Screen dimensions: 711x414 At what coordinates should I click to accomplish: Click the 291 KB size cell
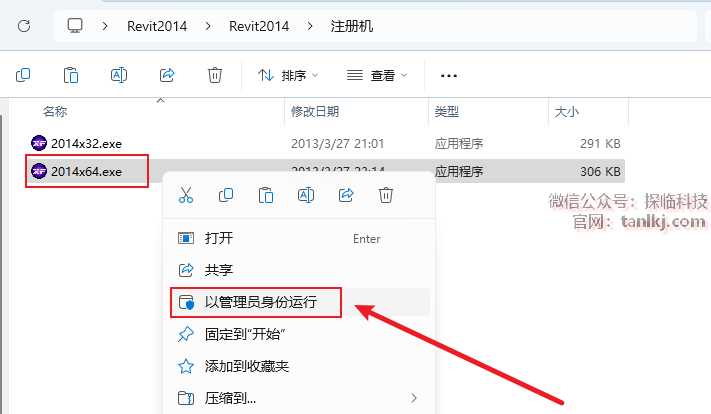[600, 144]
